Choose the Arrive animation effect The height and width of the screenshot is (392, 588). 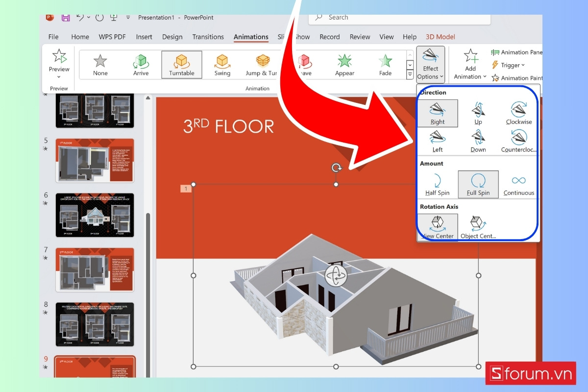point(141,64)
